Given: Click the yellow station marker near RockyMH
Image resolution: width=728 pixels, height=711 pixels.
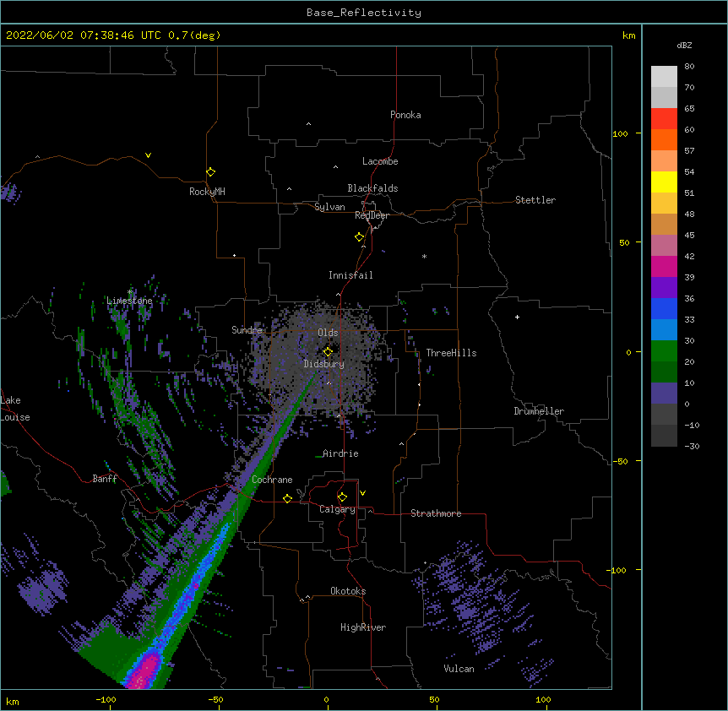Looking at the screenshot, I should [210, 172].
